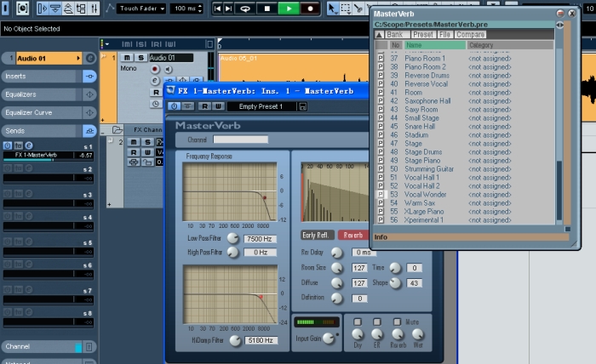
Task: Click the Stop button in transport
Action: click(267, 9)
